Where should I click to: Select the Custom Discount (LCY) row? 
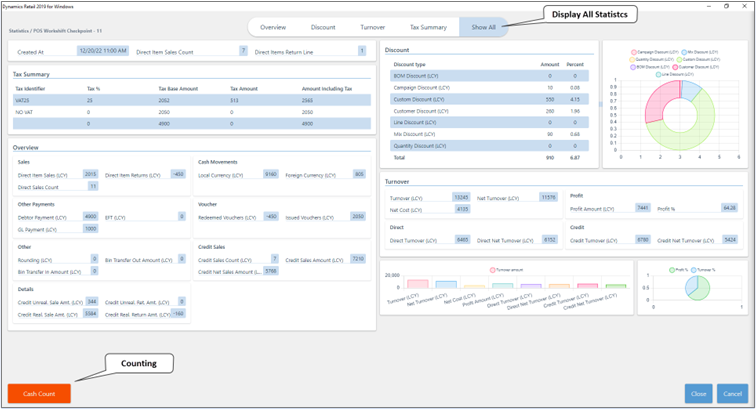489,99
